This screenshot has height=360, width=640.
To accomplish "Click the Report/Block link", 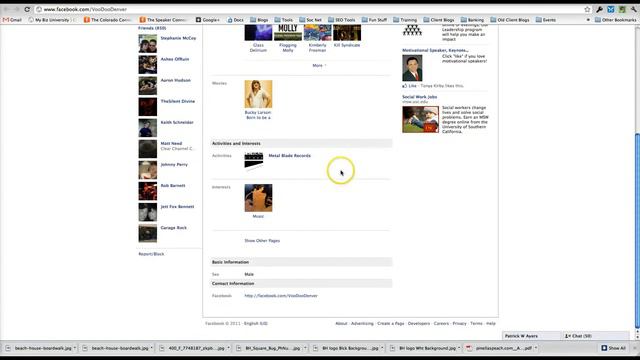I will (x=151, y=254).
